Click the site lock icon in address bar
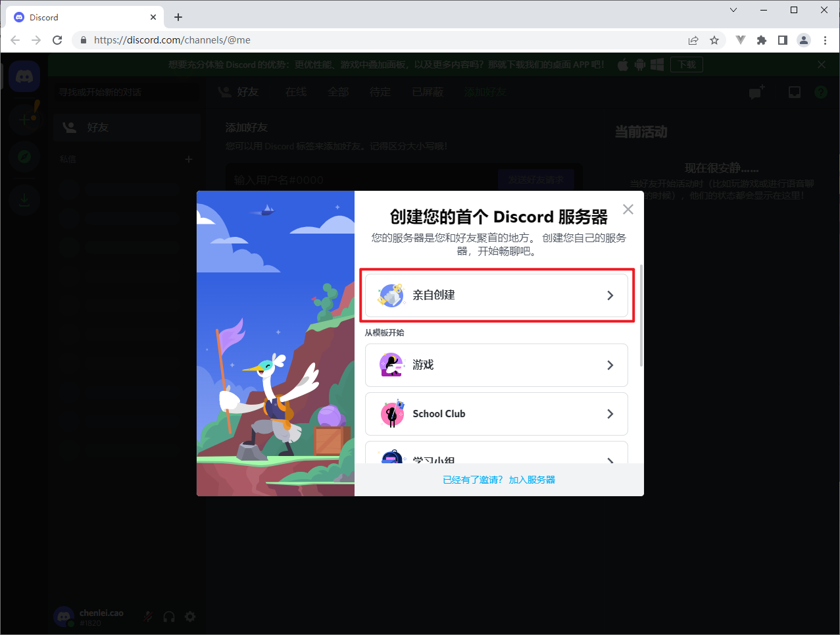Viewport: 840px width, 635px height. coord(83,40)
